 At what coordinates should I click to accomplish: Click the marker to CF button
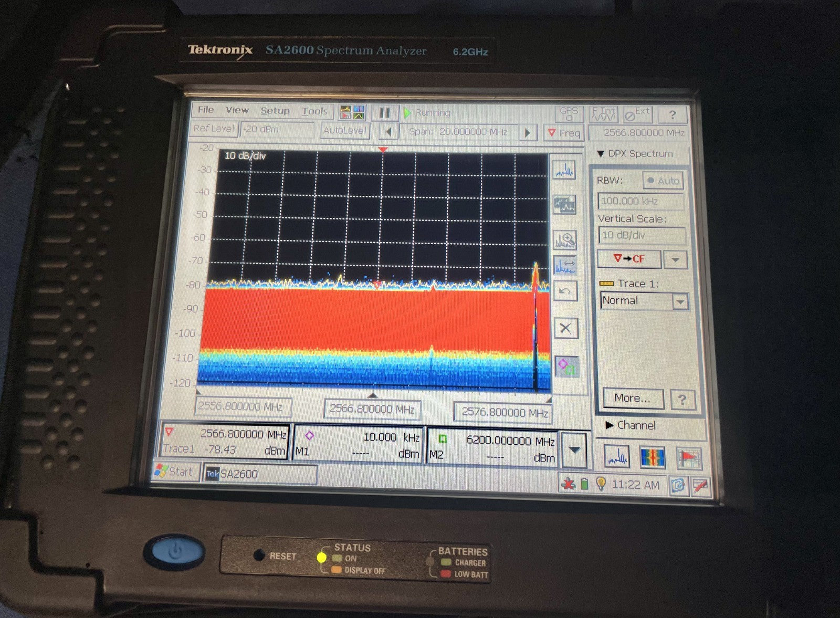click(x=629, y=259)
